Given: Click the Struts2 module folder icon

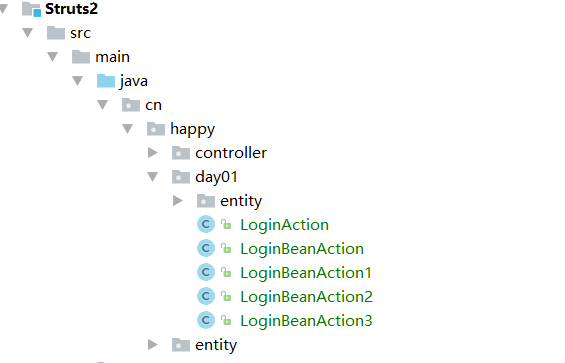Looking at the screenshot, I should pos(31,9).
